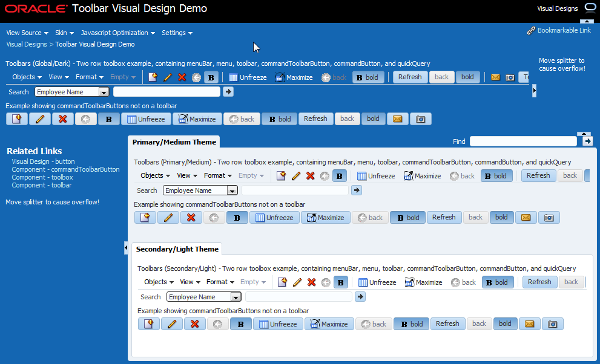This screenshot has height=364, width=600.
Task: Click Maximize in Secondary/Light non-toolbar row
Action: (329, 324)
